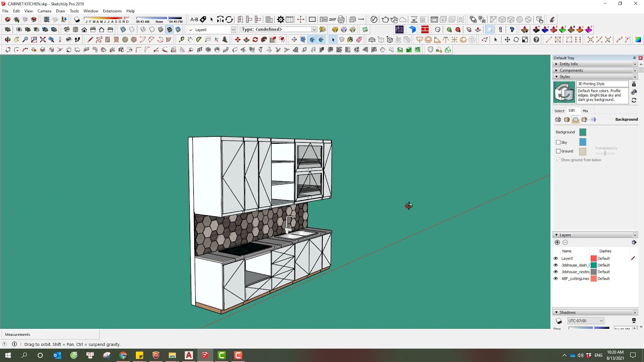The image size is (644, 362).
Task: Click the gear settings icon in toolbar
Action: pos(280,19)
